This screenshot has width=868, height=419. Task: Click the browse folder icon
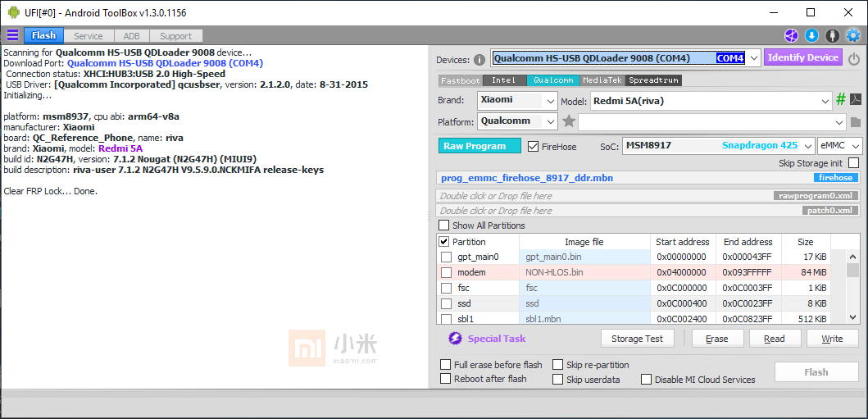(x=855, y=122)
